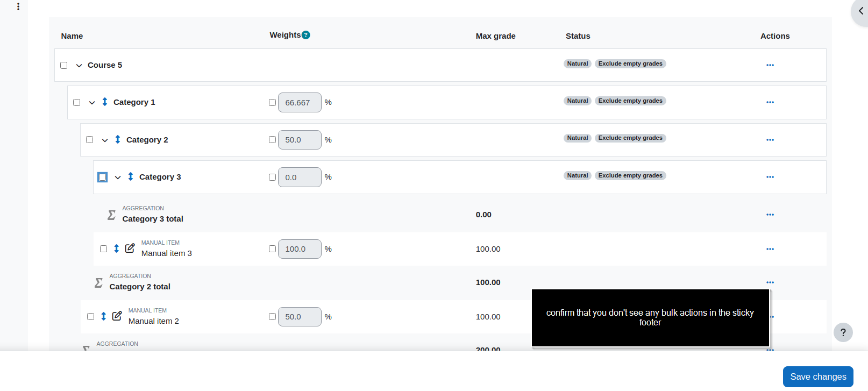Tick the Manual item 3 weight override checkbox
This screenshot has height=391, width=868.
(273, 249)
